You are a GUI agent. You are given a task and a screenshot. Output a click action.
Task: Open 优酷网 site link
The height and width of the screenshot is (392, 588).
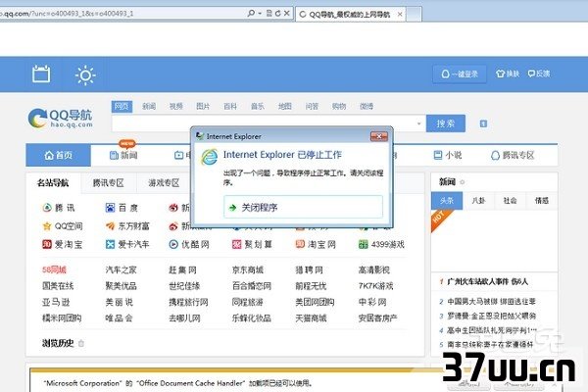tap(189, 245)
